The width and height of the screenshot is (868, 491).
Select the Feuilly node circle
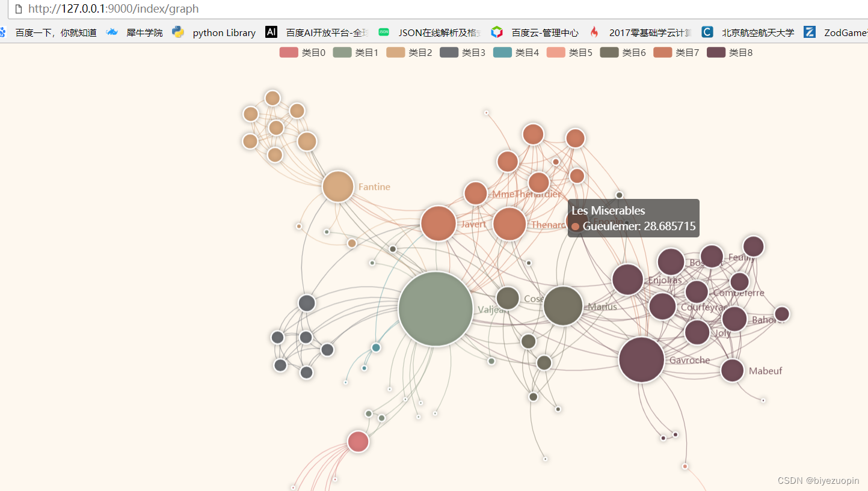pos(712,257)
